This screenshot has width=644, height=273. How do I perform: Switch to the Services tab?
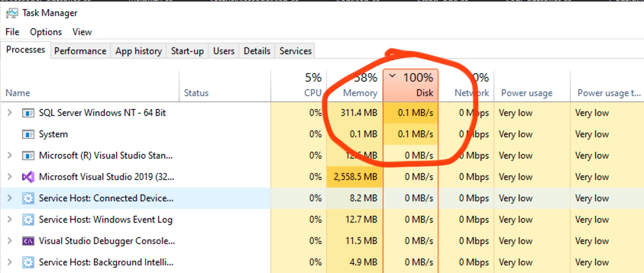295,51
